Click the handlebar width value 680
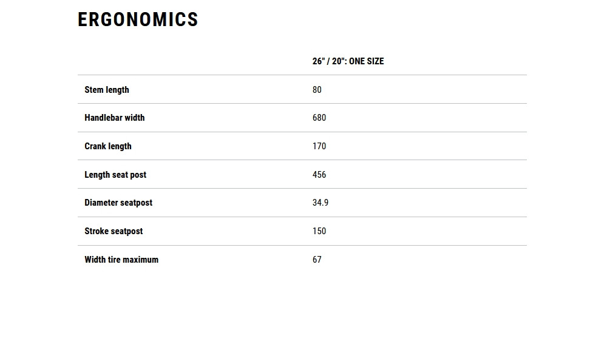The image size is (607, 364). 319,118
